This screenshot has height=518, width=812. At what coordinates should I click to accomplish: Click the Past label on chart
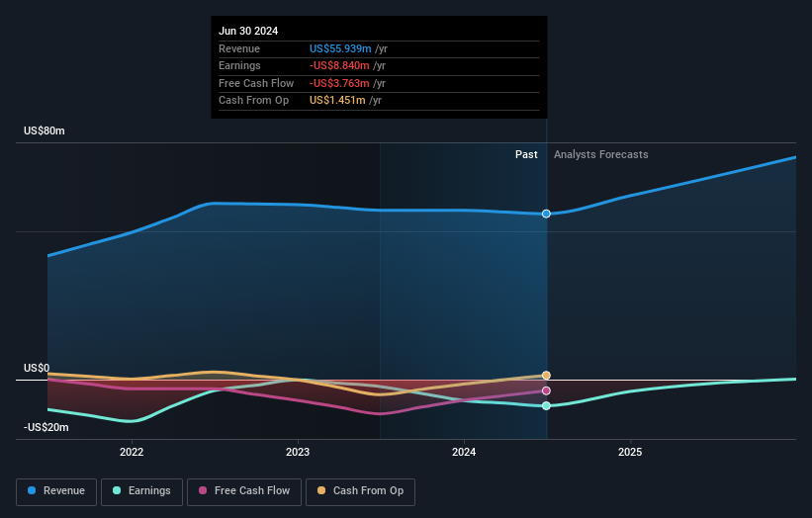point(526,154)
